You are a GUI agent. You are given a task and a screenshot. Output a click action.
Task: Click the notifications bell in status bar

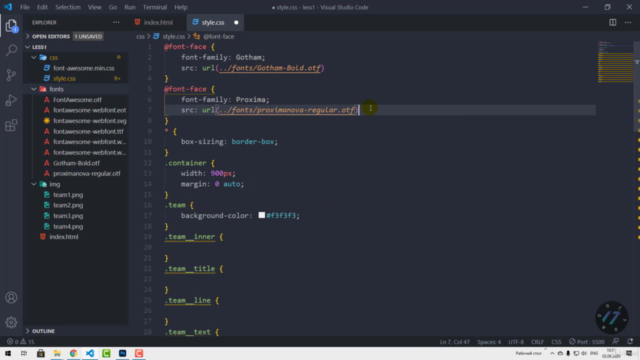click(630, 341)
